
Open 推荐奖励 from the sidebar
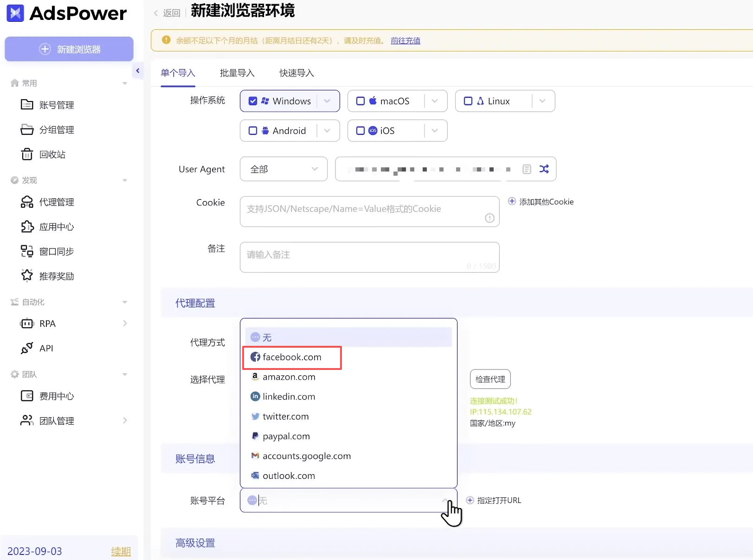coord(57,276)
